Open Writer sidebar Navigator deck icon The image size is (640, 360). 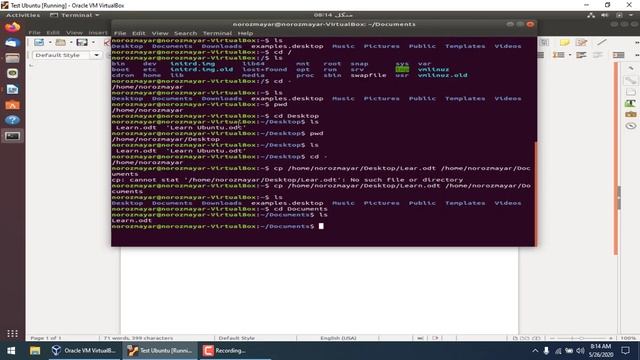coord(631,126)
